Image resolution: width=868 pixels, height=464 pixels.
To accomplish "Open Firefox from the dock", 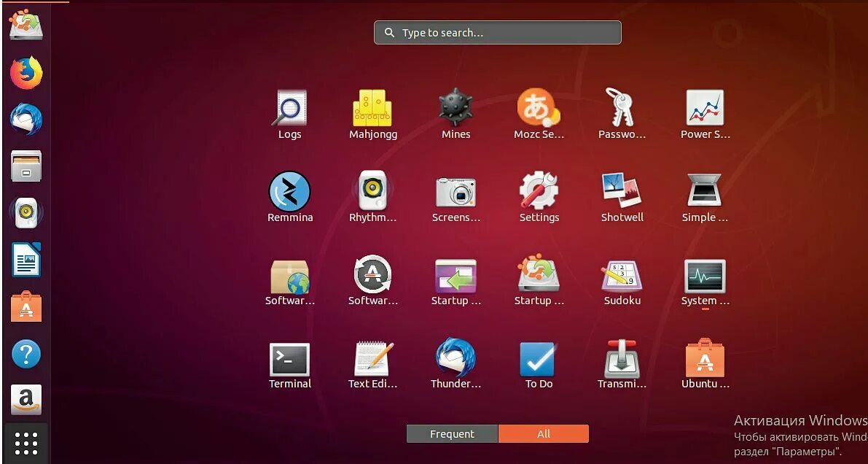I will pos(26,73).
